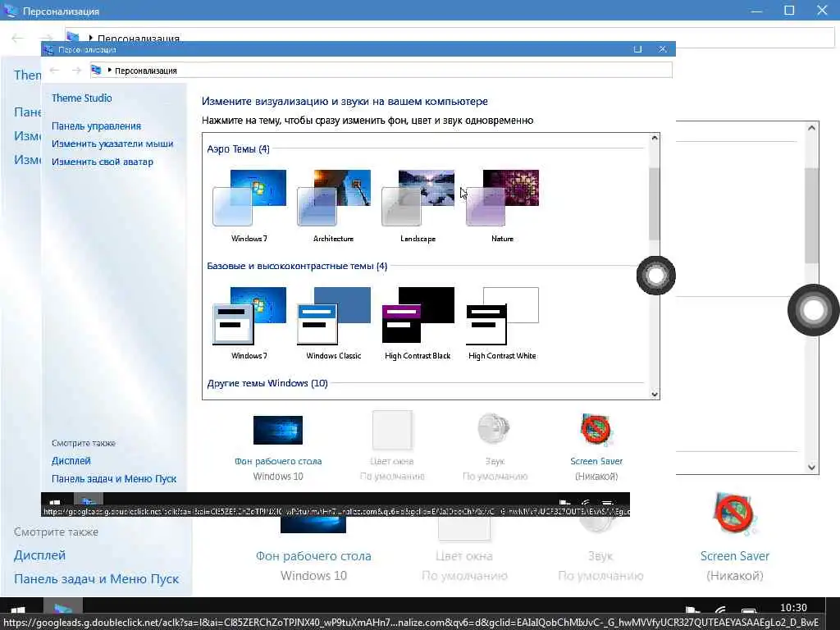
Task: Open Изменить свой аватар link
Action: click(x=103, y=162)
